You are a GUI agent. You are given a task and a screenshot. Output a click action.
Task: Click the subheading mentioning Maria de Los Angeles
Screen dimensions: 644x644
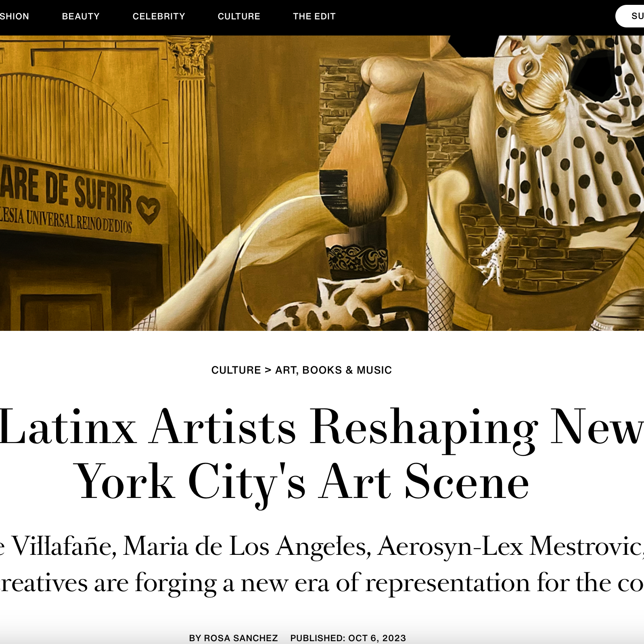pyautogui.click(x=322, y=564)
